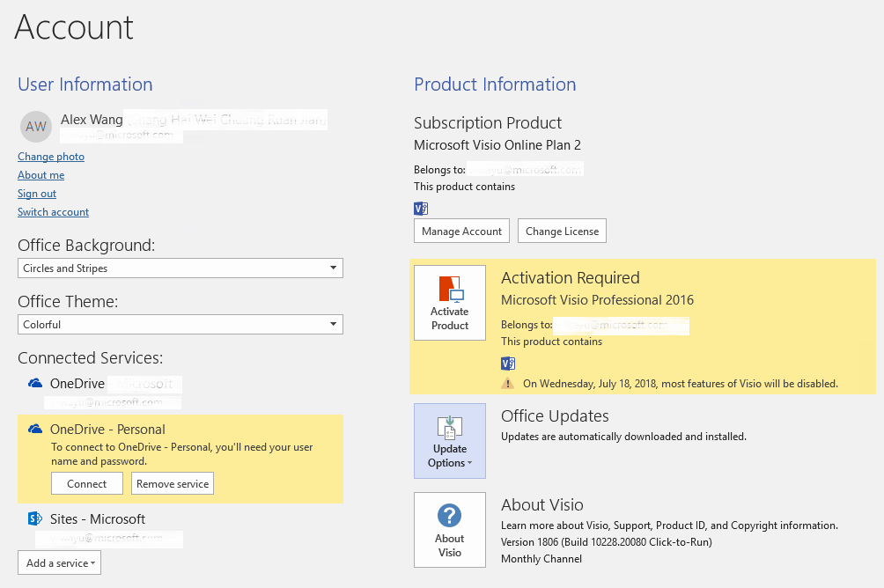The width and height of the screenshot is (884, 588).
Task: Click the SharePoint Sites - Microsoft icon
Action: point(35,518)
